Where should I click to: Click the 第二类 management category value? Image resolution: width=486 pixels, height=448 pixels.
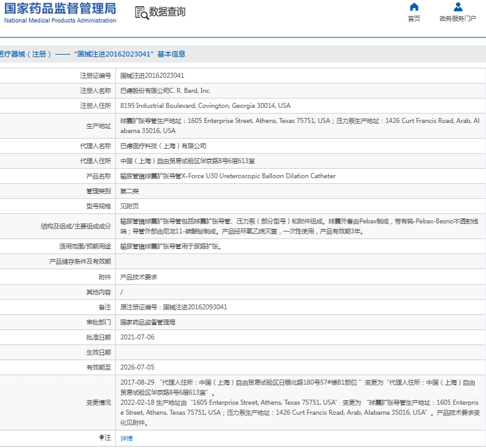tap(130, 191)
